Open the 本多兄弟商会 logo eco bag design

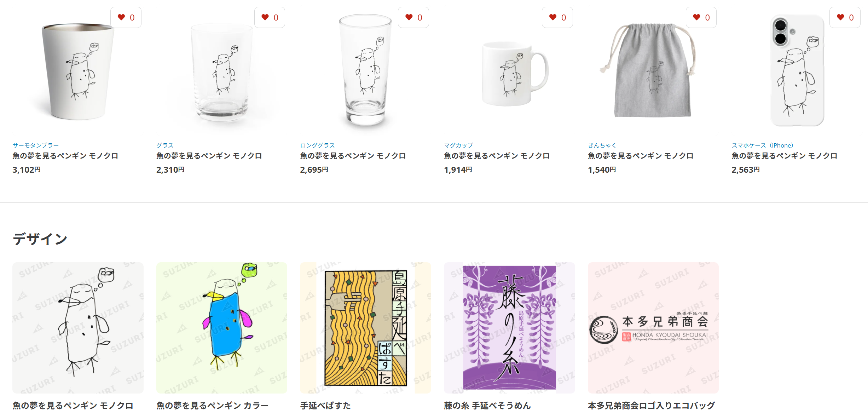click(653, 328)
